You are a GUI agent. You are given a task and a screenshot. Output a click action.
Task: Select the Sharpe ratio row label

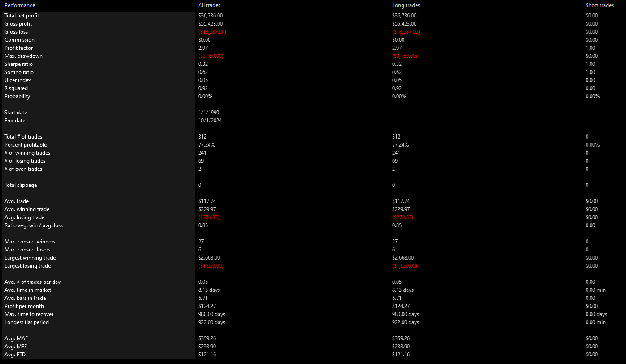[18, 64]
